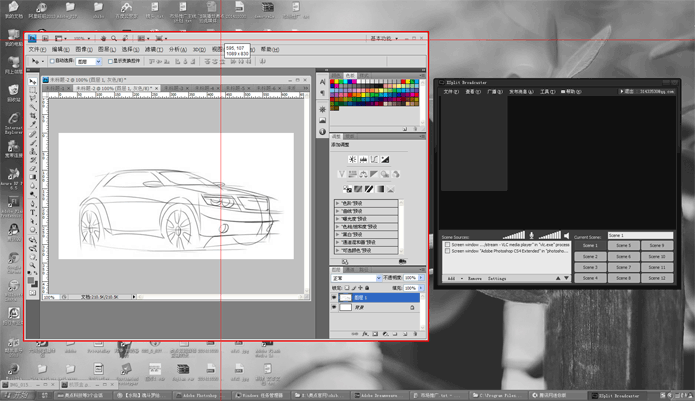Toggle lock all in Layers panel
This screenshot has width=695, height=401.
click(x=367, y=288)
